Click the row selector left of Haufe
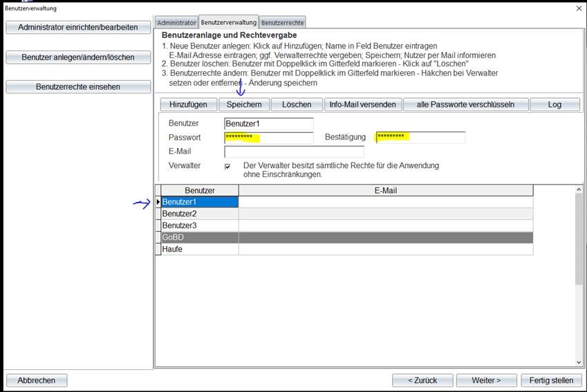Image resolution: width=587 pixels, height=392 pixels. (158, 249)
